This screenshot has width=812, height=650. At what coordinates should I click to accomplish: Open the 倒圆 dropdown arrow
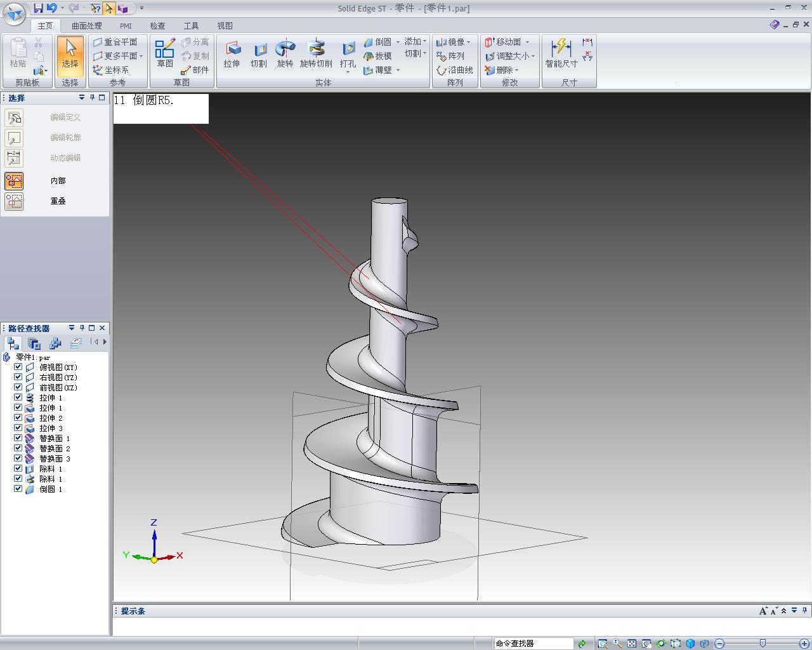[x=398, y=42]
